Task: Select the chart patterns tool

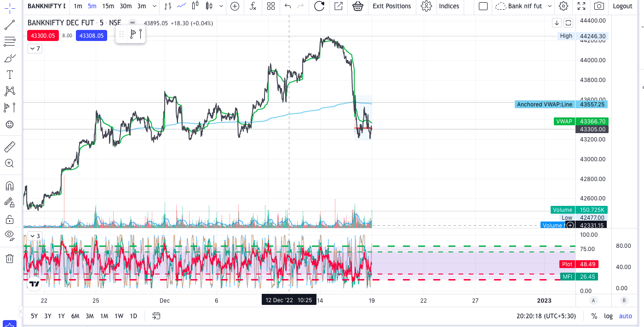Action: point(10,91)
